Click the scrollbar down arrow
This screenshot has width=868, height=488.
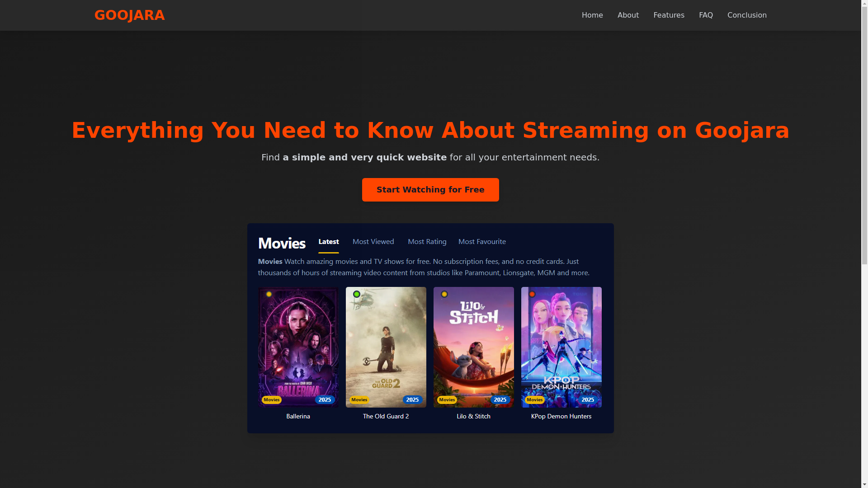pos(864,484)
